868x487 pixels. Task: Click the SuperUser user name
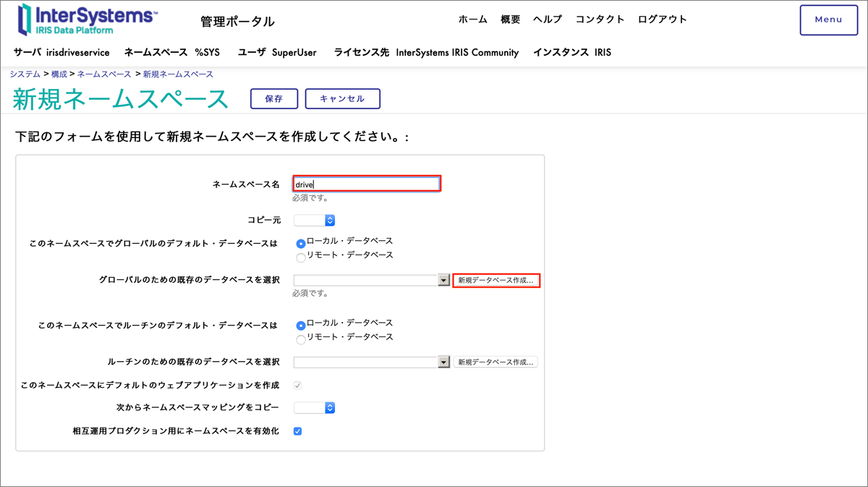click(294, 52)
